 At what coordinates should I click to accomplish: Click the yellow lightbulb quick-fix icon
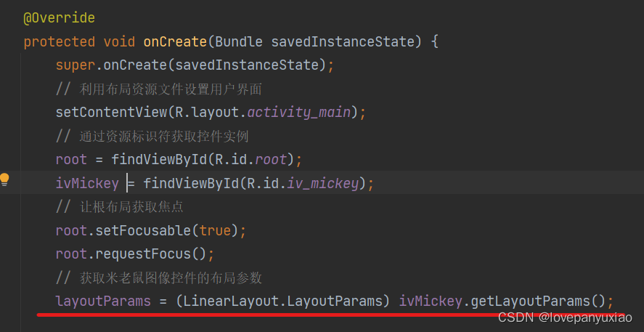coord(4,180)
